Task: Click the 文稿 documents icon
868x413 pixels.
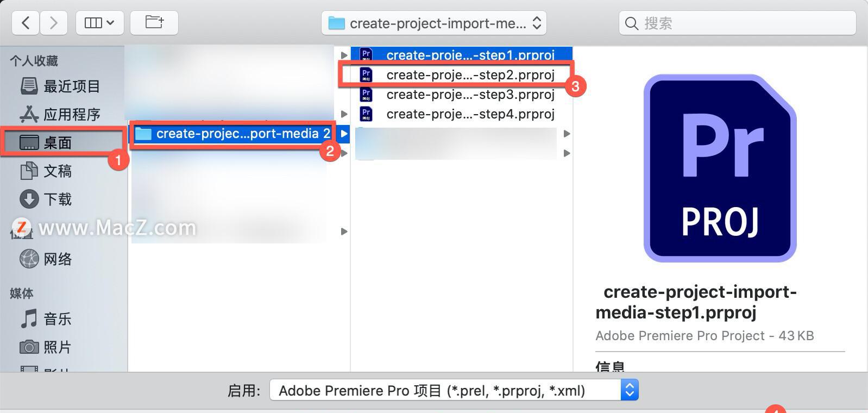Action: click(x=29, y=171)
